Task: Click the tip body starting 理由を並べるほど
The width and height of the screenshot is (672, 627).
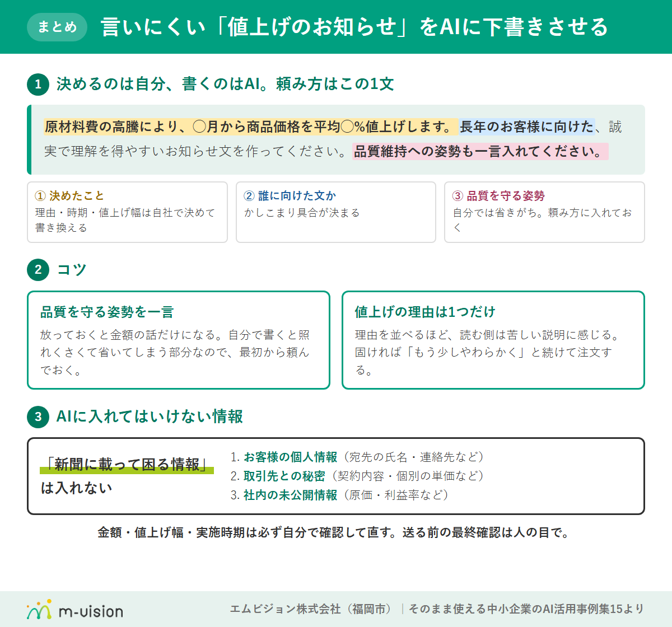Action: [487, 353]
